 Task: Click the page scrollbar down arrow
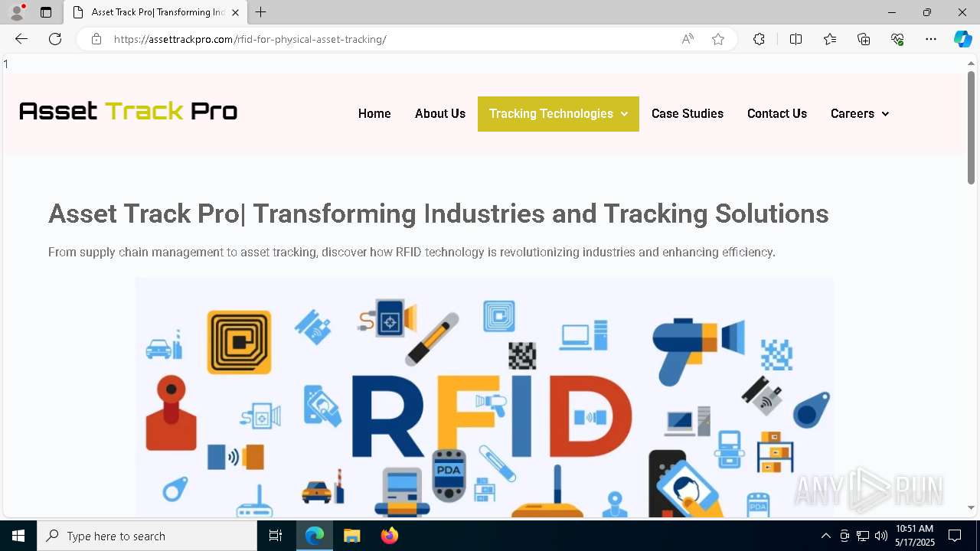972,507
